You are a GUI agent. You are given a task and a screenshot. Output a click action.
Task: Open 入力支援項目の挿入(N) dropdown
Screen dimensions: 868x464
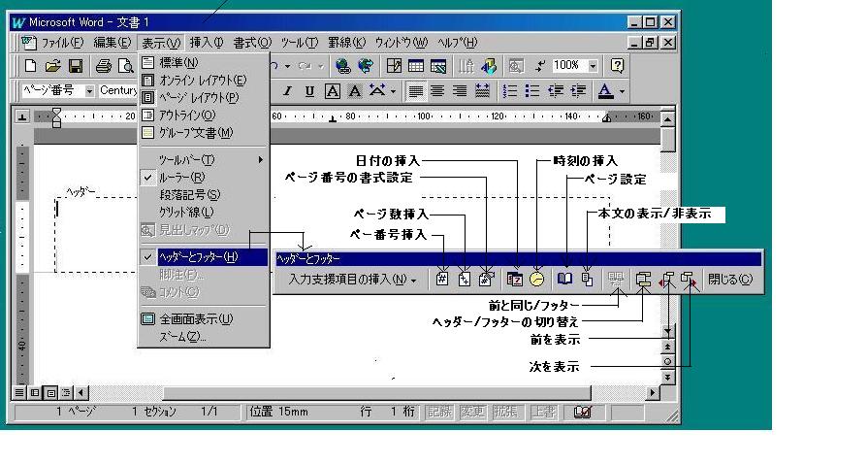pyautogui.click(x=351, y=280)
